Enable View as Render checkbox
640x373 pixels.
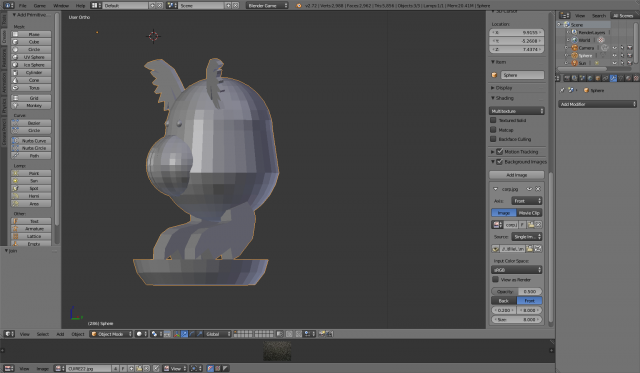(x=496, y=280)
